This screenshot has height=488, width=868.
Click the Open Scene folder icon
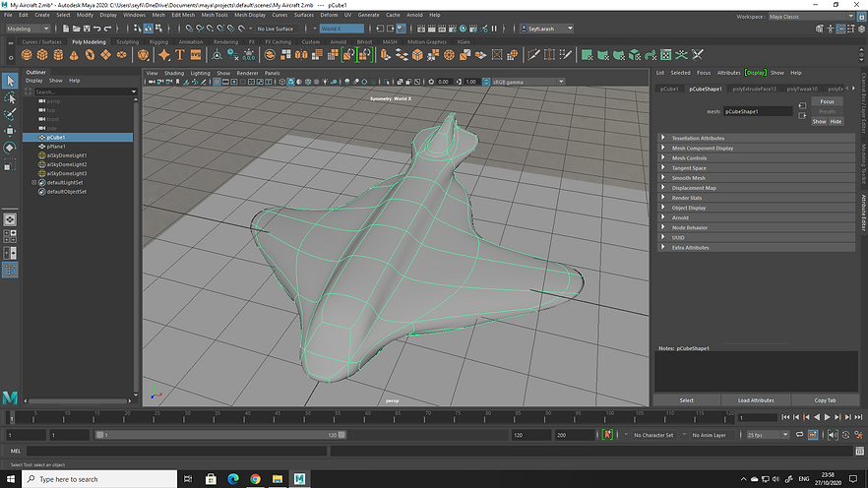77,29
